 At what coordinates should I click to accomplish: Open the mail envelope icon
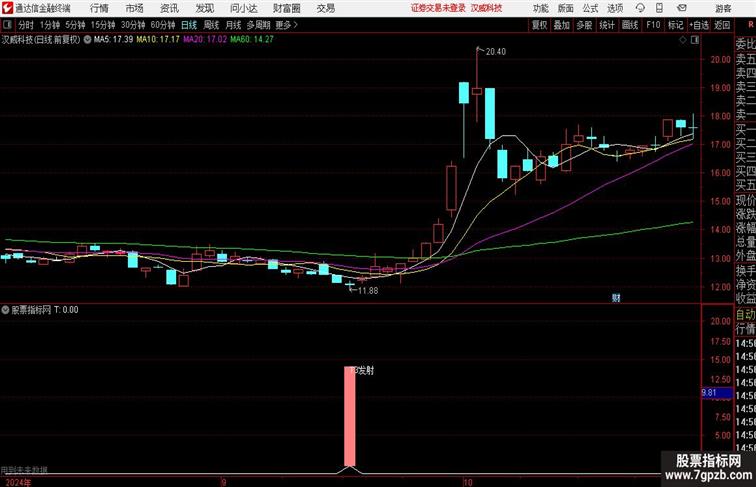pos(682,8)
